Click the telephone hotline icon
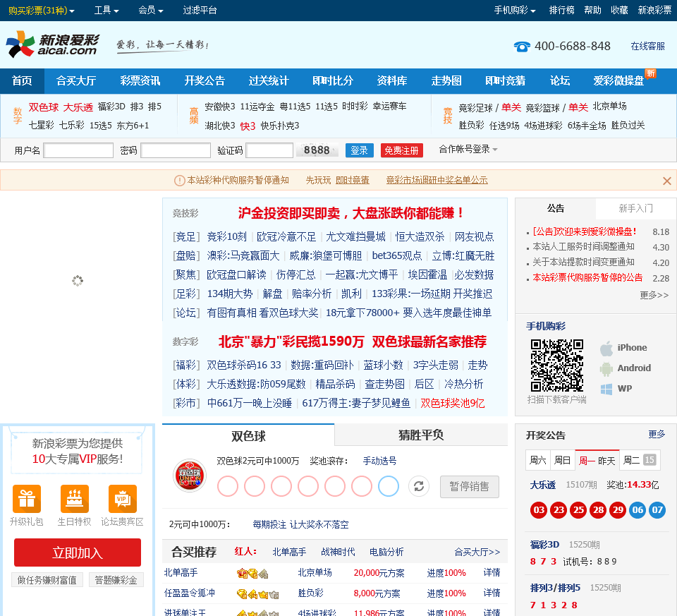 (x=522, y=47)
